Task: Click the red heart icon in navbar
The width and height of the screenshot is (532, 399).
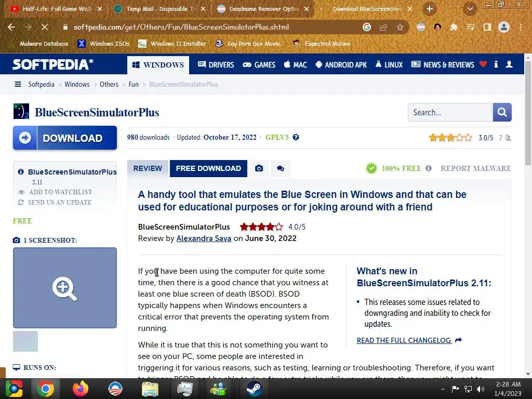Action: click(483, 64)
